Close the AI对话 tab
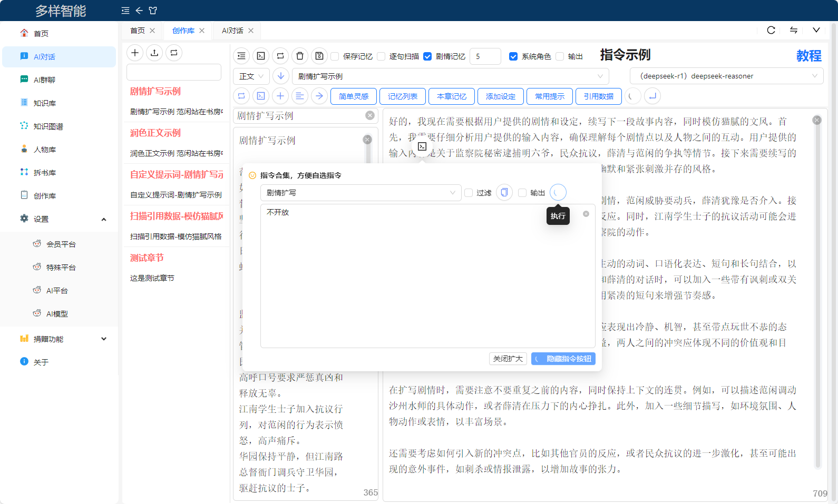The image size is (838, 504). [x=251, y=31]
